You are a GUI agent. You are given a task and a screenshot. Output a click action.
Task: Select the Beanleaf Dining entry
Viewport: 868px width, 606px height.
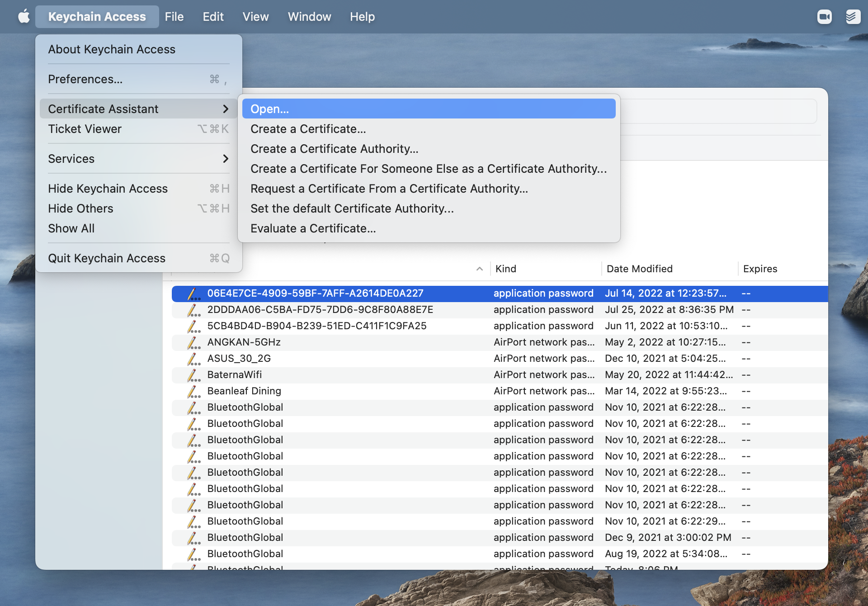(500, 391)
